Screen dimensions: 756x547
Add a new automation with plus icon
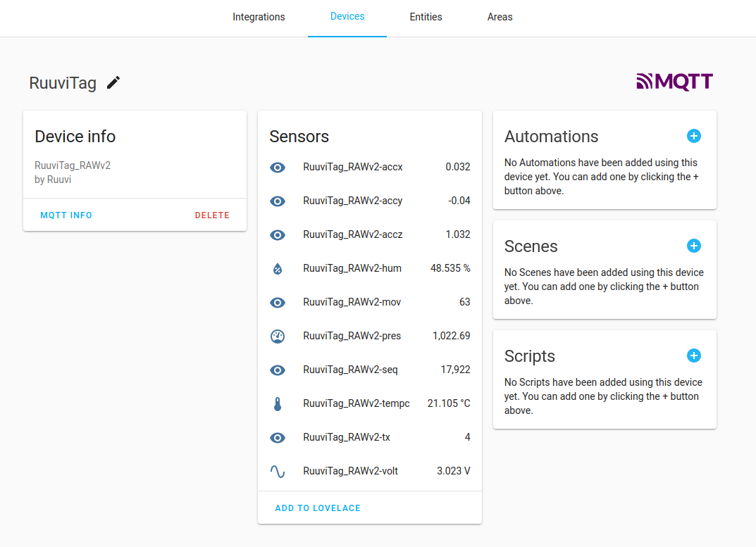694,136
